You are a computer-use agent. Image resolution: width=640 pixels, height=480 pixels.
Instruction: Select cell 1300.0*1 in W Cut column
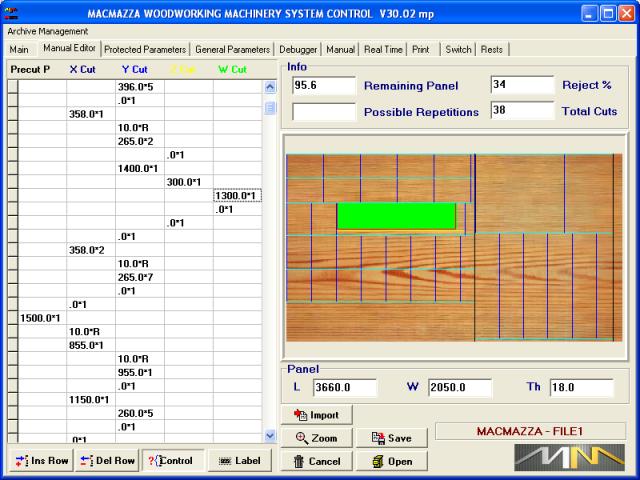pyautogui.click(x=237, y=196)
